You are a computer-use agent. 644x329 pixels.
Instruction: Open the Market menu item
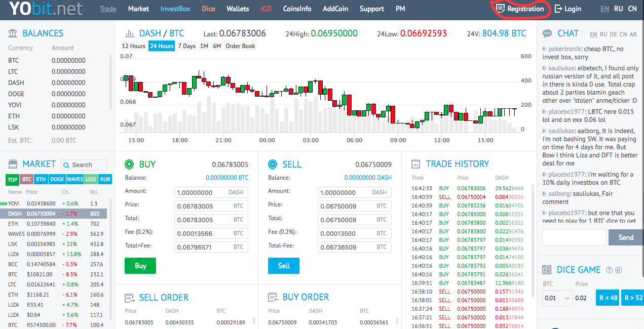(x=138, y=9)
